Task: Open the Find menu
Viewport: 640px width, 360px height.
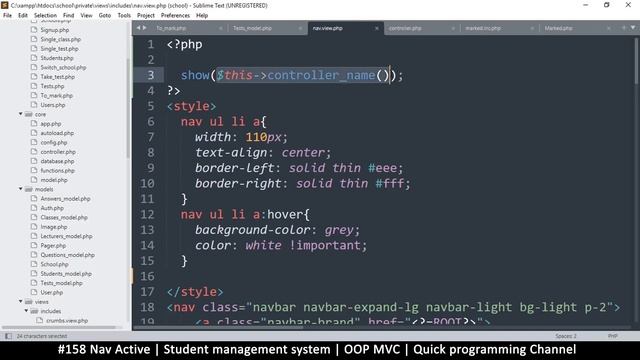Action: pyautogui.click(x=69, y=16)
